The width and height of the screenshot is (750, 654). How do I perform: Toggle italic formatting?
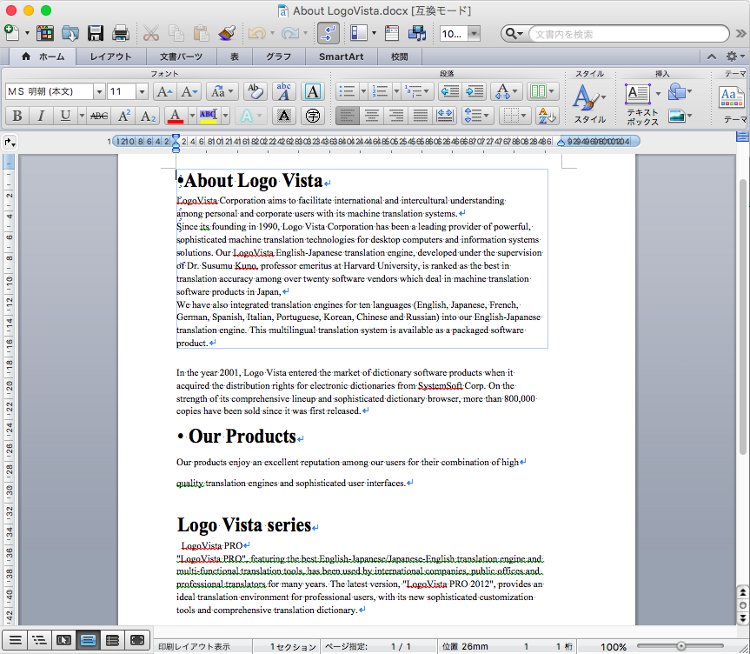point(41,116)
